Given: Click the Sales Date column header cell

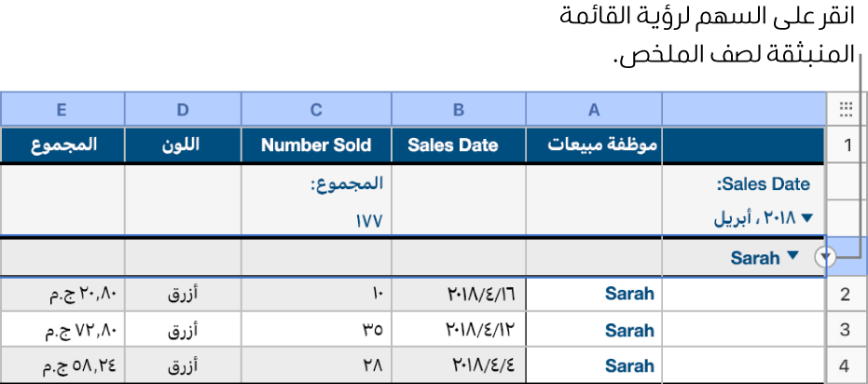Looking at the screenshot, I should pos(459,145).
